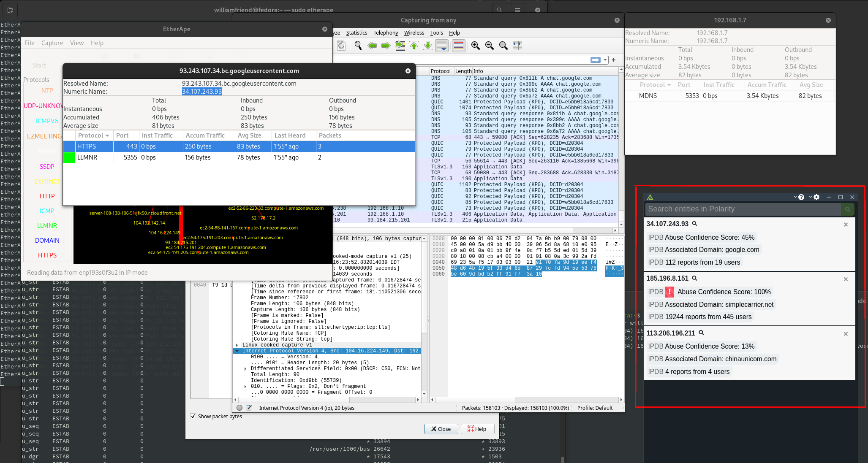Search entity 185.196.8.151 via magnifier icon
The height and width of the screenshot is (463, 868).
(x=694, y=278)
